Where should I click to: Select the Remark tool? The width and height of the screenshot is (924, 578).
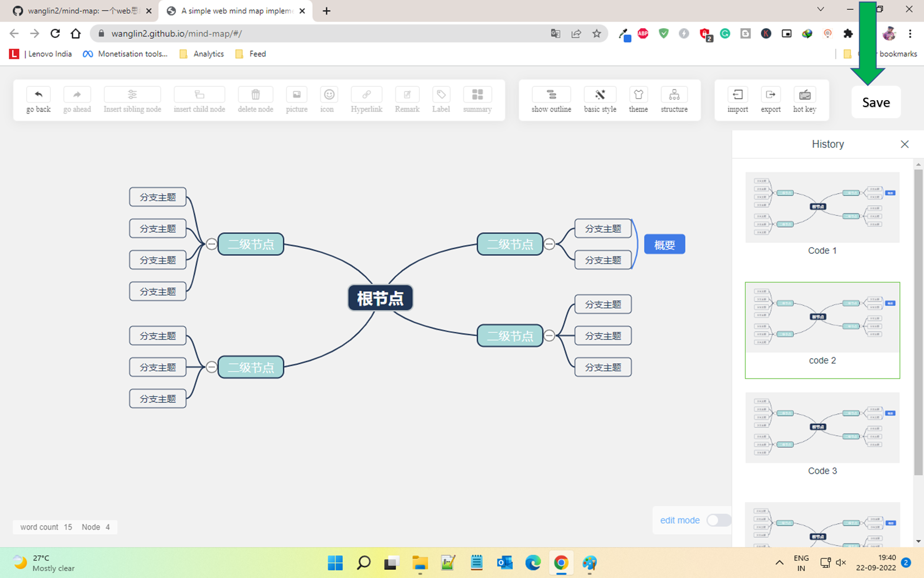tap(407, 99)
